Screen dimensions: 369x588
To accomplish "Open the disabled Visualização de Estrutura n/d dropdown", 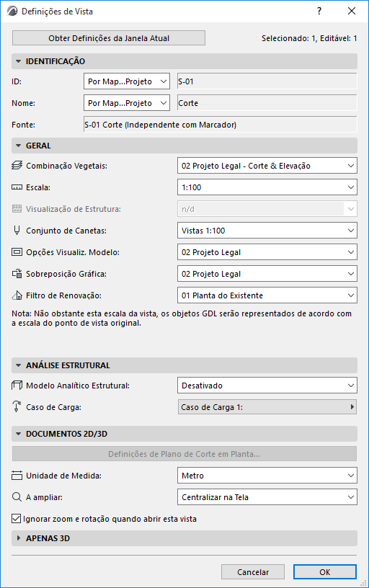I will (x=267, y=209).
